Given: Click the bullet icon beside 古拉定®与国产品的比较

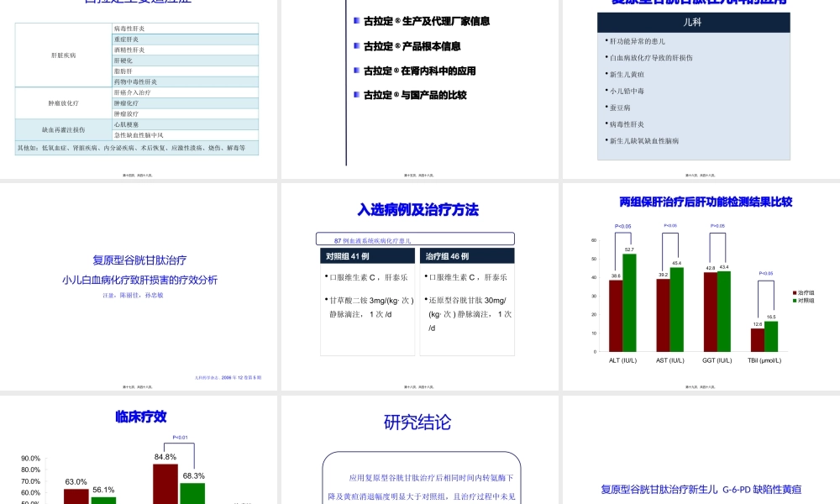Looking at the screenshot, I should pos(356,94).
